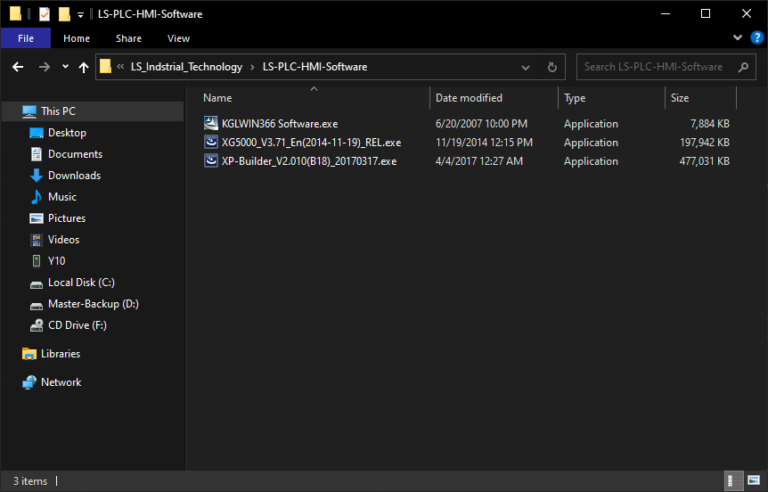Select the XG5000_V3.71 installer icon
This screenshot has width=768, height=492.
coord(211,142)
